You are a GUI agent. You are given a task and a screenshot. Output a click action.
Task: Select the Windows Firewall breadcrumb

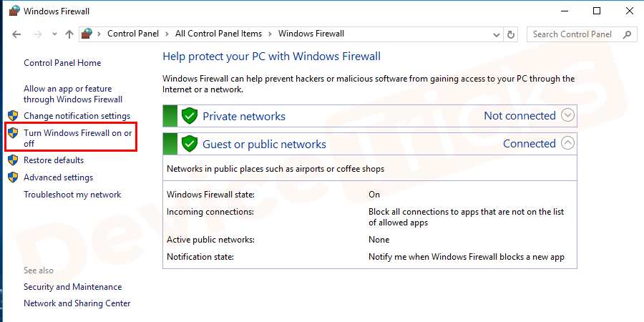click(x=311, y=34)
